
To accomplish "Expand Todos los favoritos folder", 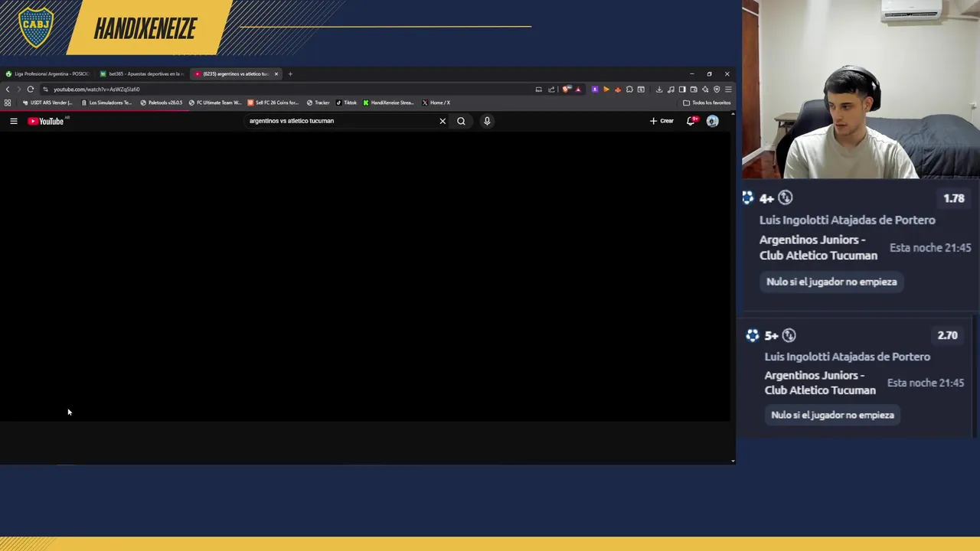I will 707,103.
